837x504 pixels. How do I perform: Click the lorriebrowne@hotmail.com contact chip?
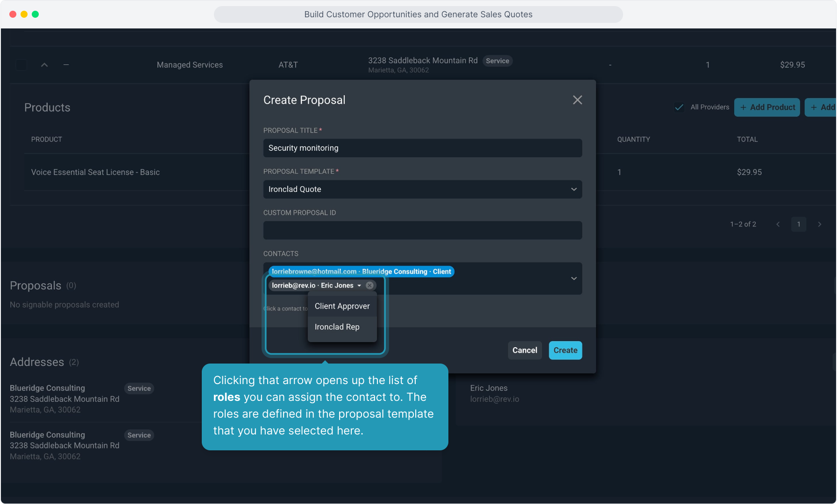pyautogui.click(x=361, y=272)
